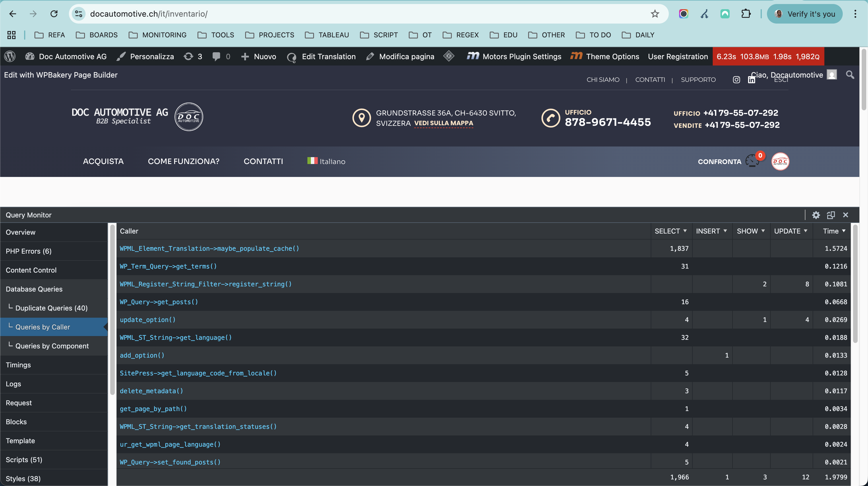Click the WordPress logo in admin bar
This screenshot has height=486, width=868.
pos(10,56)
